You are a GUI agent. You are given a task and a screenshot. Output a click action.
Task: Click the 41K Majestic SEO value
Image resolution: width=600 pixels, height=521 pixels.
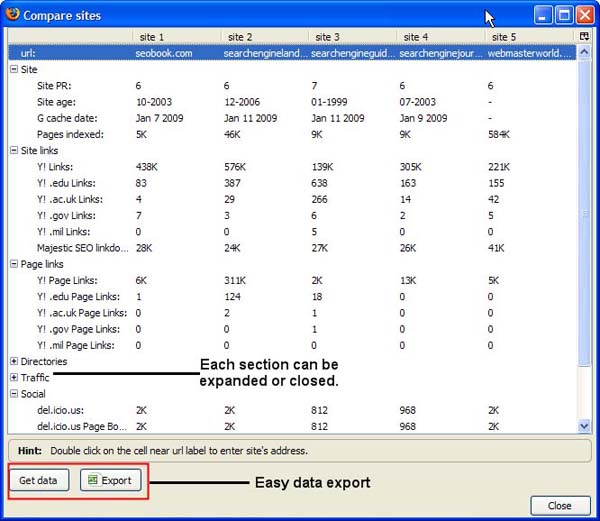pos(496,248)
